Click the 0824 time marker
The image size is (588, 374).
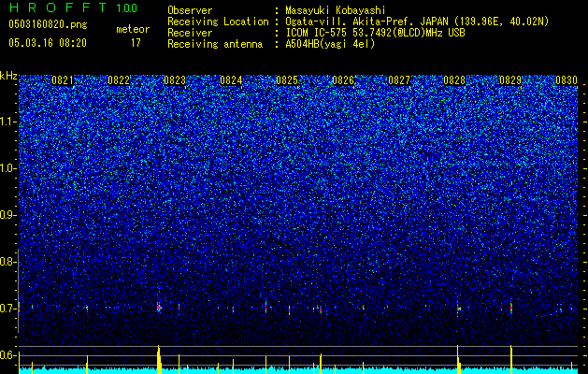click(x=231, y=80)
